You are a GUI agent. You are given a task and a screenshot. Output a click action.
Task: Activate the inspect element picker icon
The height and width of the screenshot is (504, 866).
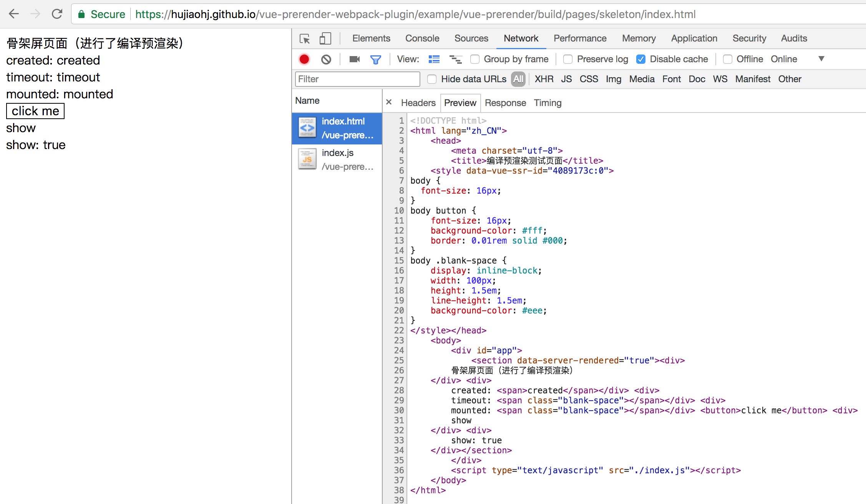click(305, 39)
